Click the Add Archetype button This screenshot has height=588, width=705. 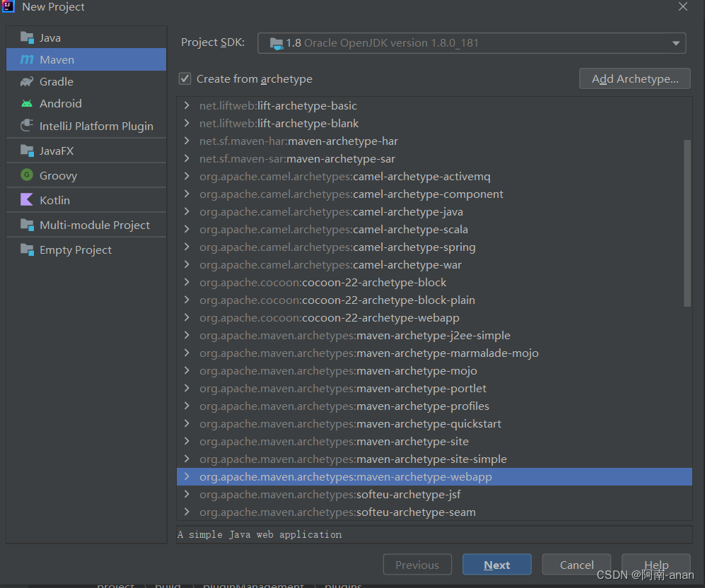635,78
